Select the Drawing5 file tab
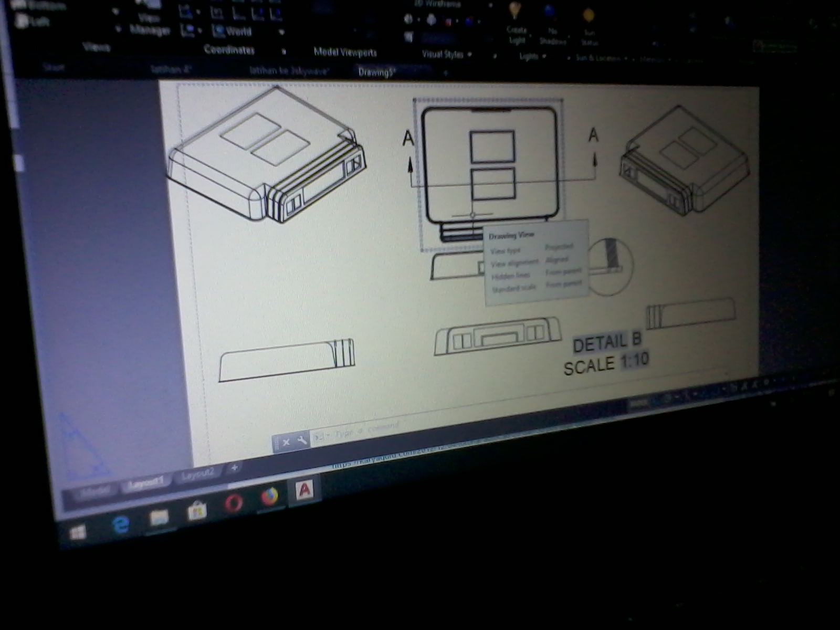Screen dimensions: 840x630 376,72
